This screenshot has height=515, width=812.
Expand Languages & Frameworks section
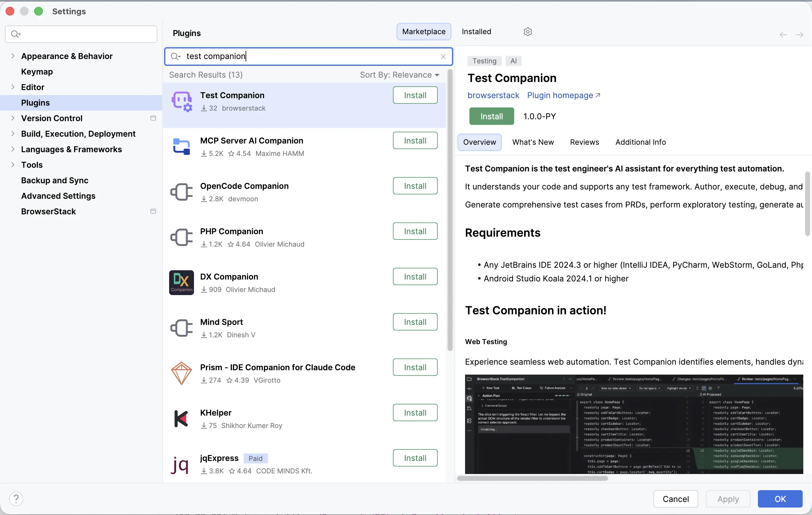pyautogui.click(x=13, y=149)
